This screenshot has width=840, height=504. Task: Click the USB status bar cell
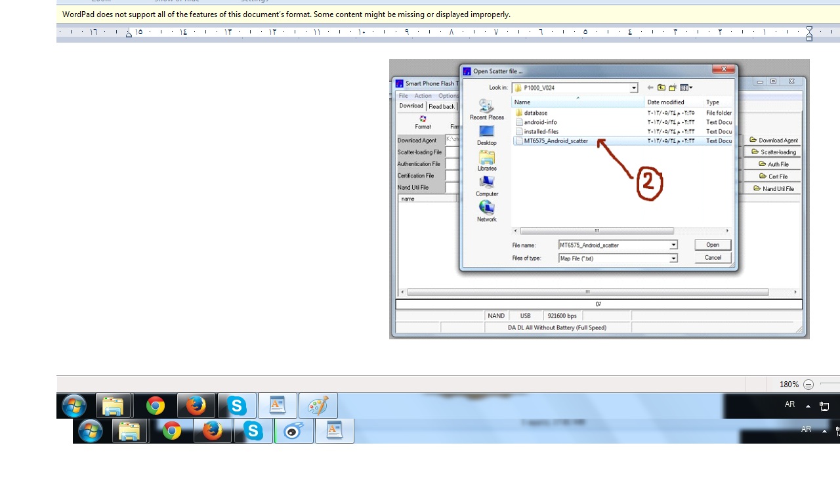tap(525, 316)
